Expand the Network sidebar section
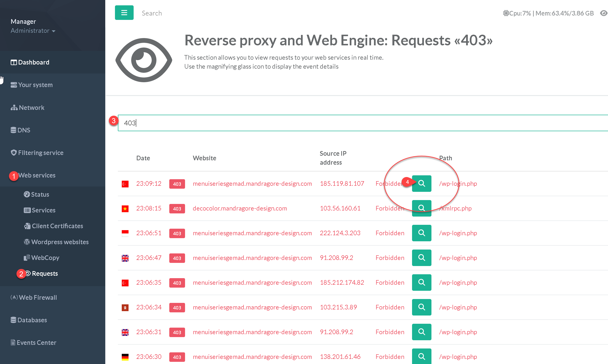Image resolution: width=608 pixels, height=364 pixels. [x=31, y=108]
